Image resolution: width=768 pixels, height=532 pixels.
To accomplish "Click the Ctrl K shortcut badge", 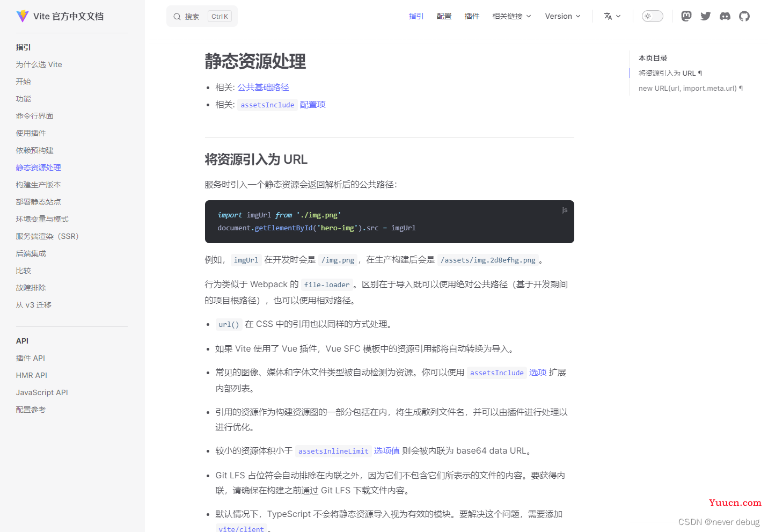I will (x=220, y=17).
